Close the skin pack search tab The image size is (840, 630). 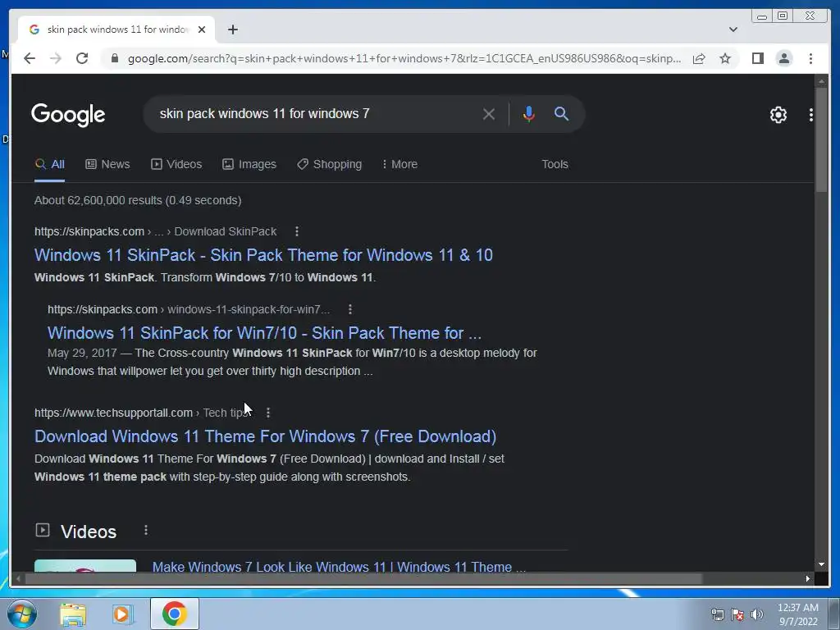click(x=202, y=30)
